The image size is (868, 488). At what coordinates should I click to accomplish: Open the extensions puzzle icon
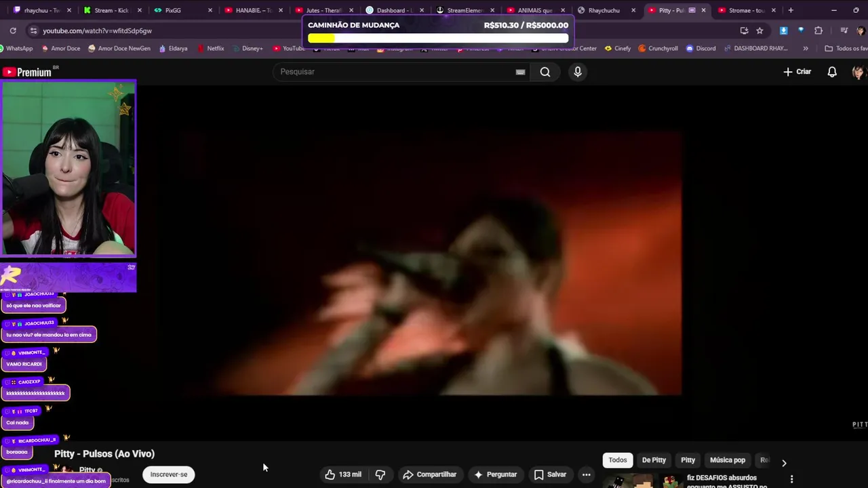(x=818, y=30)
